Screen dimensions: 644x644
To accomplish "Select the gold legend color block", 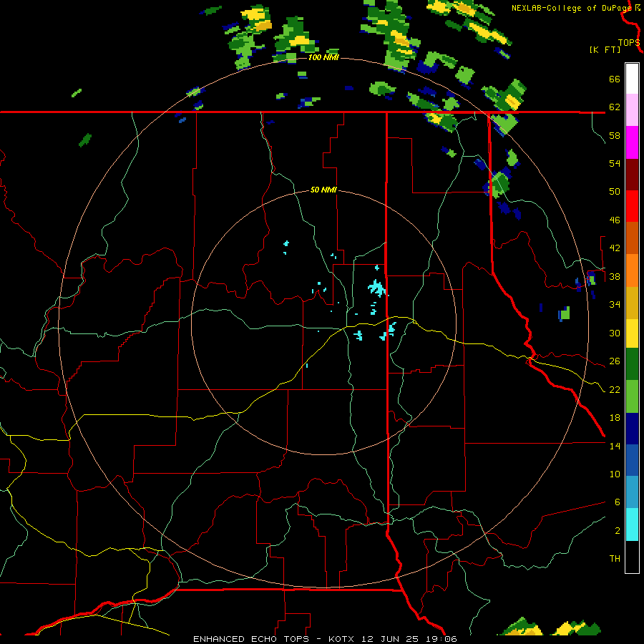I will (632, 303).
